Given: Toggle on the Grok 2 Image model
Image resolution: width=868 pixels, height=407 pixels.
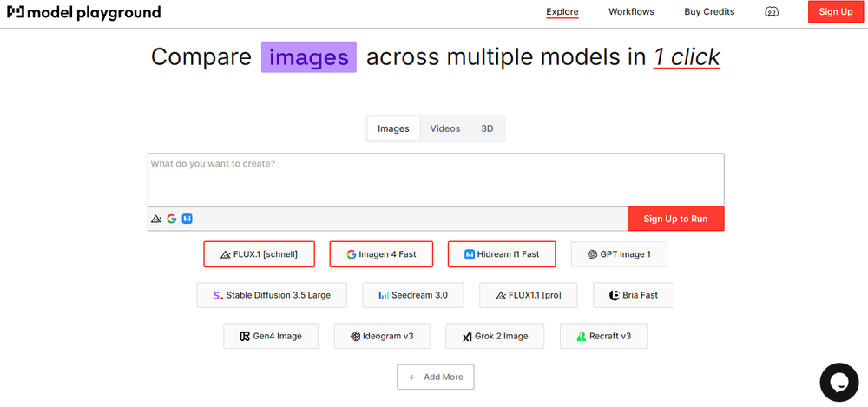Looking at the screenshot, I should tap(495, 336).
